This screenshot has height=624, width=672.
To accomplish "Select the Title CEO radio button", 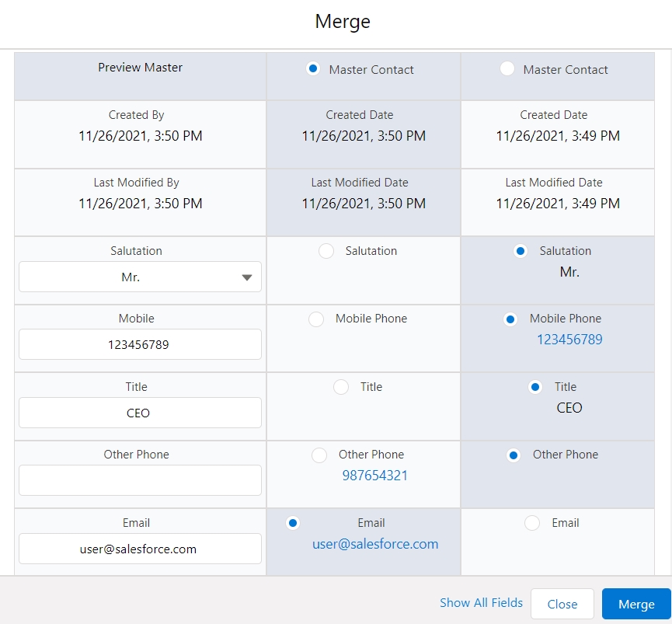I will (535, 387).
